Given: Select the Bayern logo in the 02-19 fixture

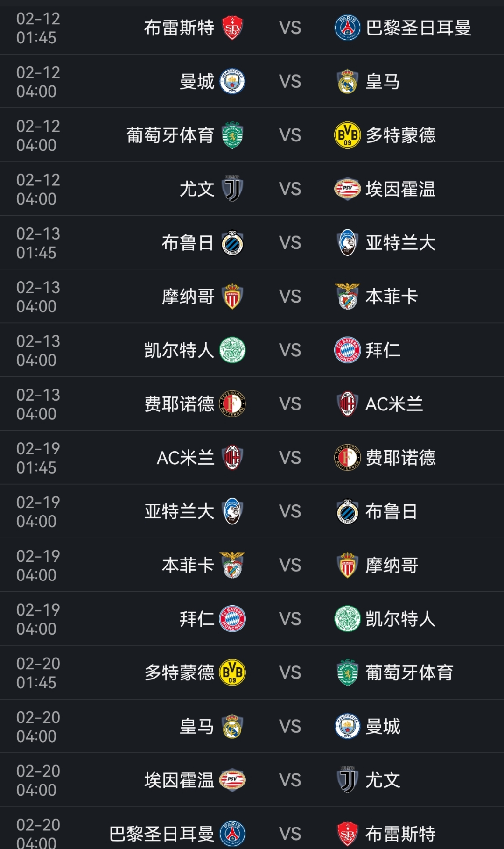Looking at the screenshot, I should [x=232, y=619].
